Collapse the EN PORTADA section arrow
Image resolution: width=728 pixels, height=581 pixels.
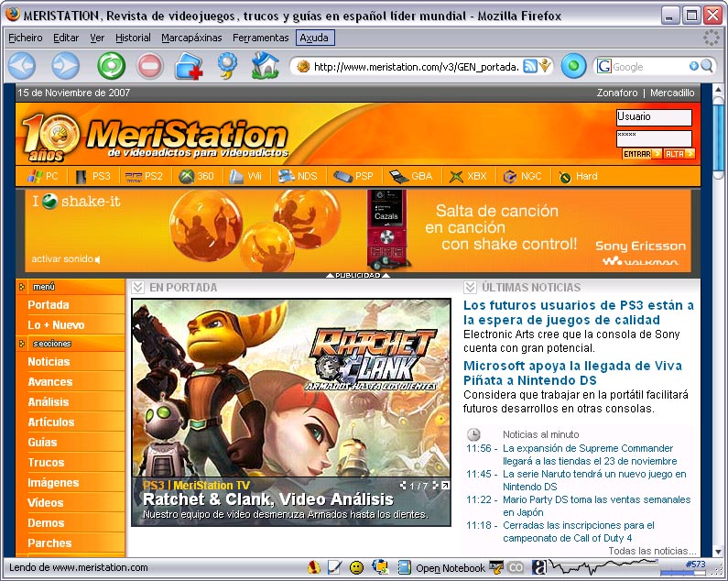(x=137, y=287)
